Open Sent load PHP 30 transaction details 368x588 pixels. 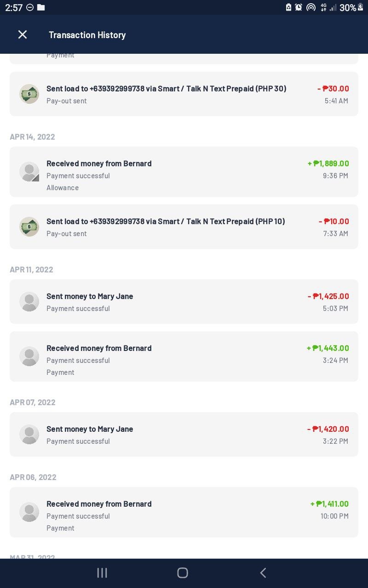(184, 94)
